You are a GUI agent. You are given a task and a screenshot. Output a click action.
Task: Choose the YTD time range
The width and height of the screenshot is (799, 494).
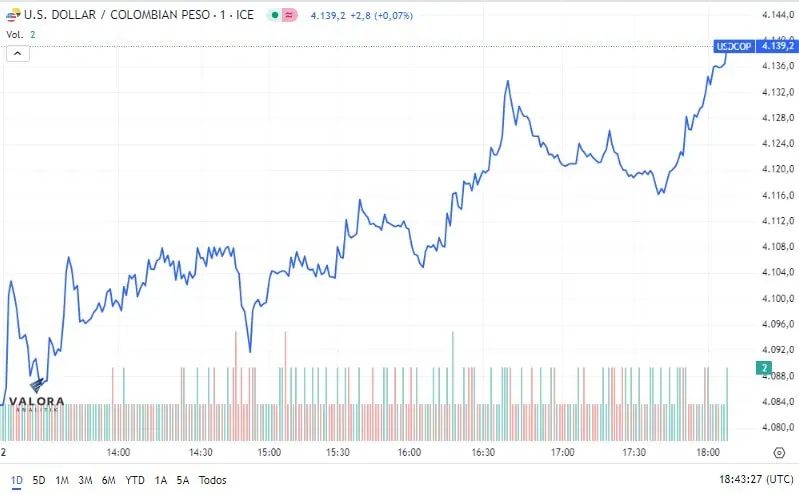point(135,480)
